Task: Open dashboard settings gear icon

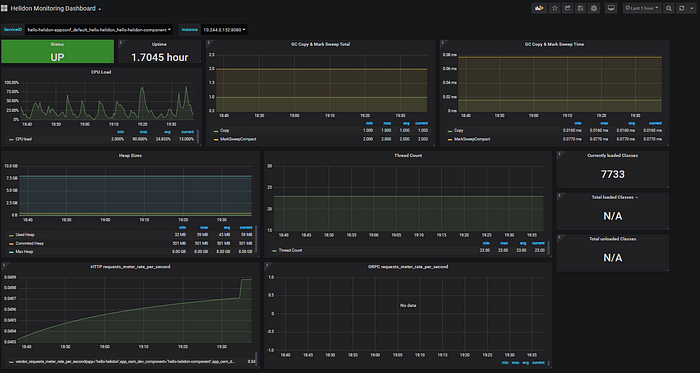Action: [593, 8]
